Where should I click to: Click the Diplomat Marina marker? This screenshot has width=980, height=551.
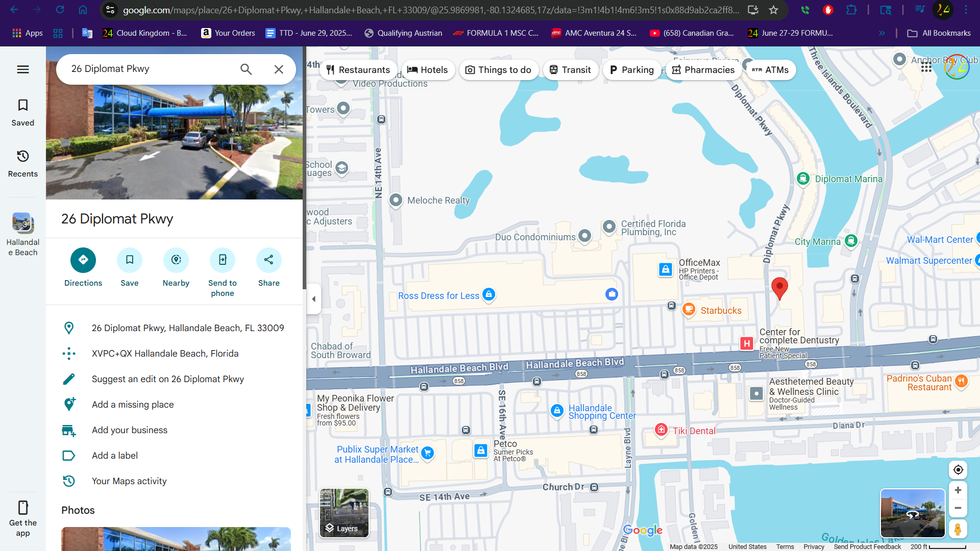point(803,179)
